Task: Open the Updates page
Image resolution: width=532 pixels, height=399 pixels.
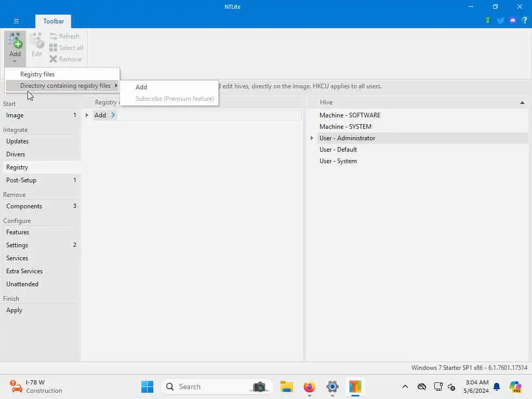Action: pyautogui.click(x=41, y=141)
